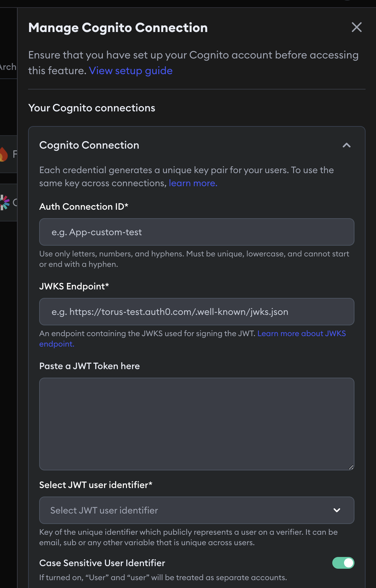Image resolution: width=376 pixels, height=588 pixels.
Task: Follow the 'learn more.' link about keys
Action: [x=193, y=183]
